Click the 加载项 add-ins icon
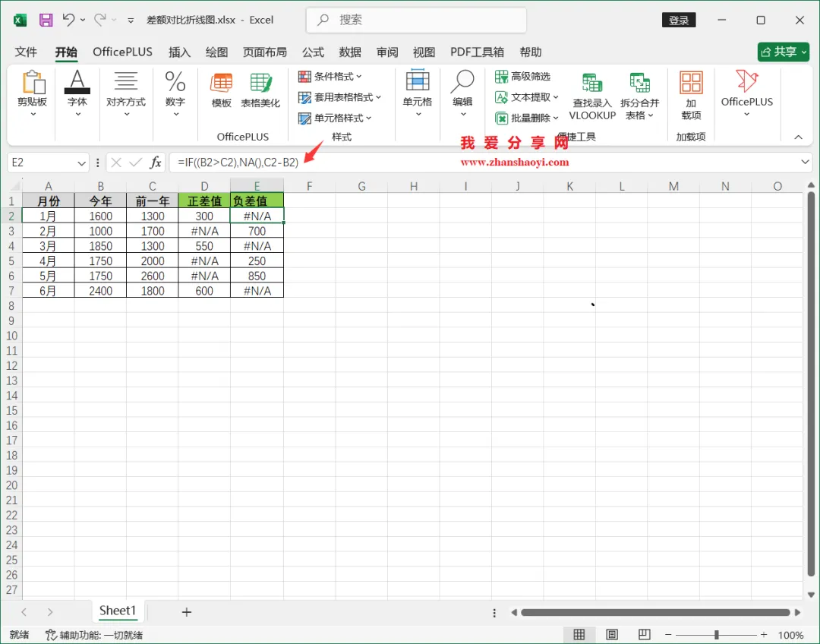The width and height of the screenshot is (820, 644). 691,96
